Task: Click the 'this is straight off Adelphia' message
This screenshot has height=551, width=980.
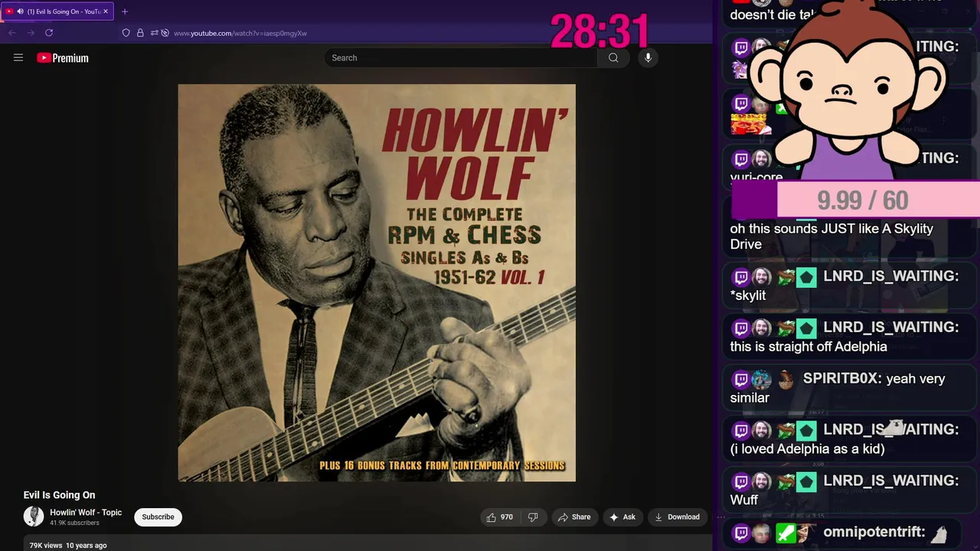Action: click(x=808, y=347)
